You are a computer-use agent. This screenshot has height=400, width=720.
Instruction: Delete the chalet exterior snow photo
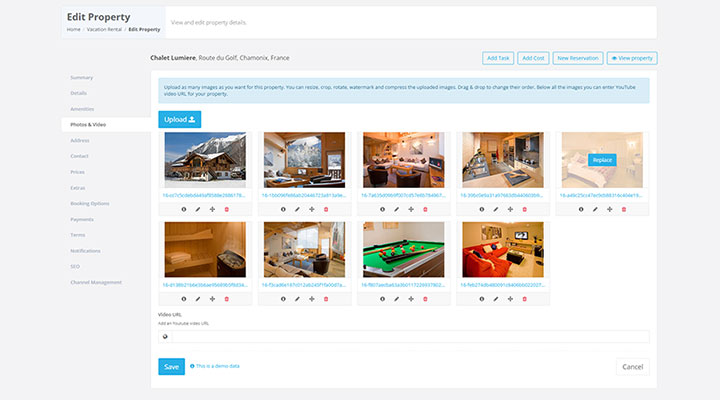click(226, 209)
